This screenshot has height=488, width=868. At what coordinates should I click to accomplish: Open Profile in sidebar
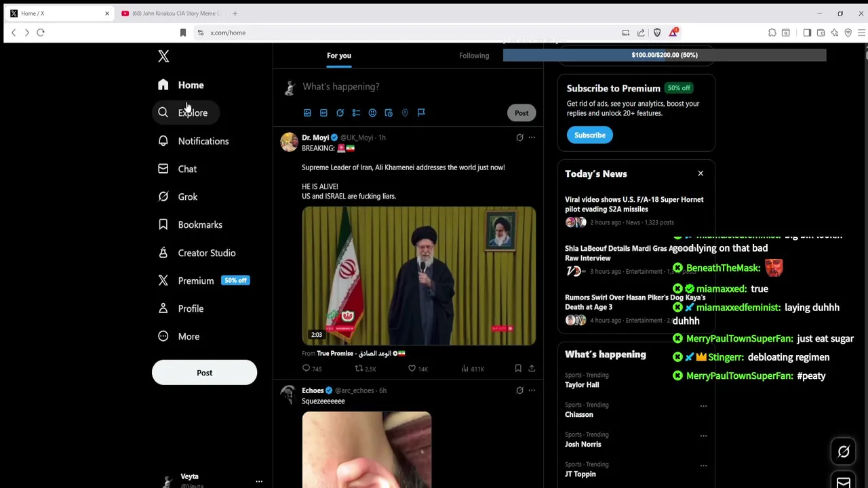click(180, 308)
